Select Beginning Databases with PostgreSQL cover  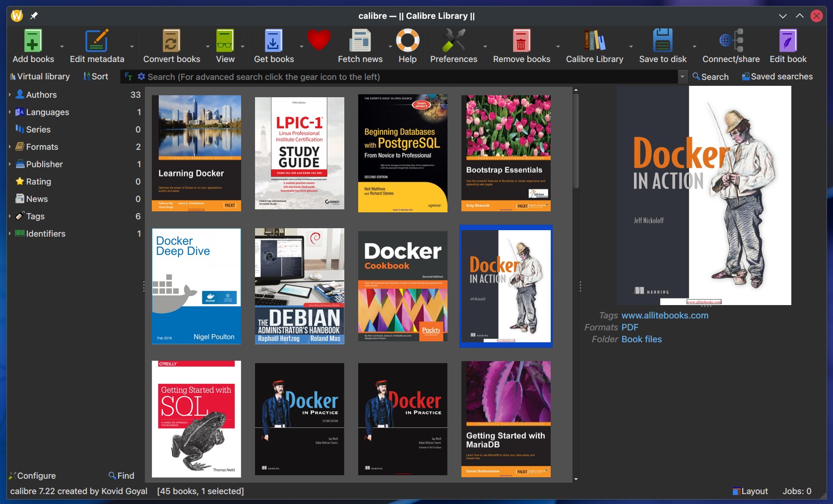[x=403, y=153]
